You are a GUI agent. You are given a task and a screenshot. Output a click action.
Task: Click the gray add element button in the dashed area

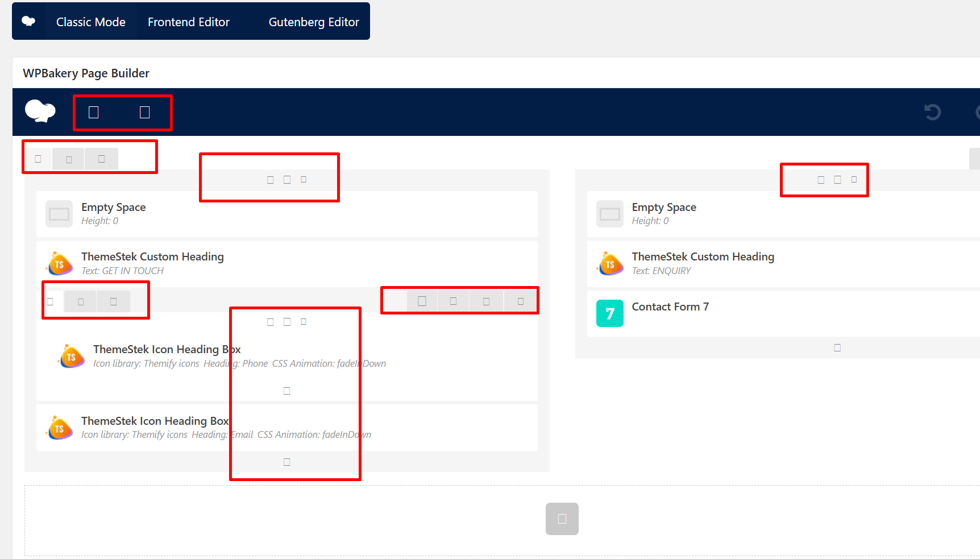point(562,519)
